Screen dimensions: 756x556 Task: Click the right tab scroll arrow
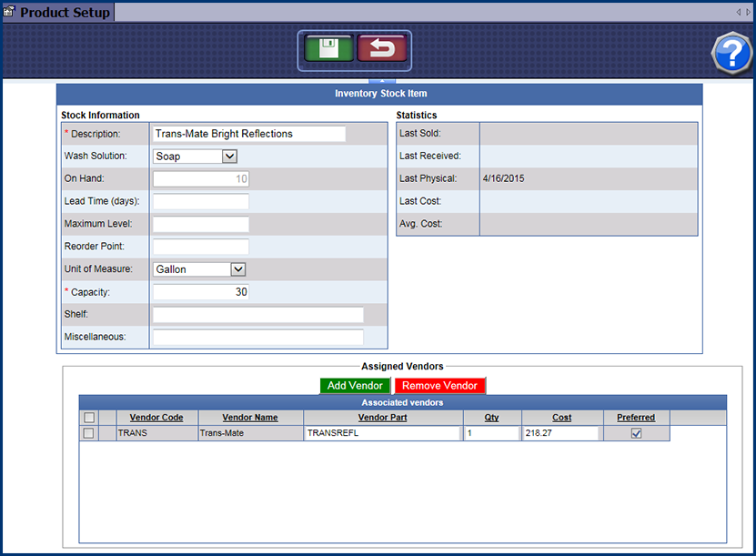click(748, 12)
